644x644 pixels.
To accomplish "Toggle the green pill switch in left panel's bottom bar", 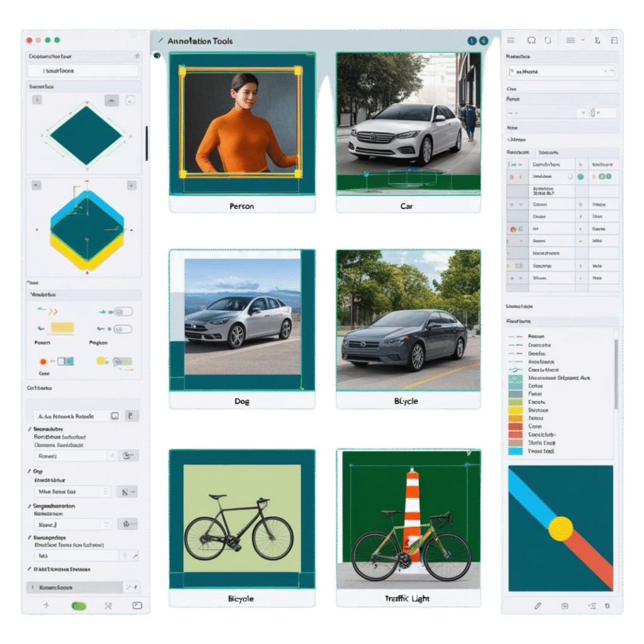I will coord(79,606).
